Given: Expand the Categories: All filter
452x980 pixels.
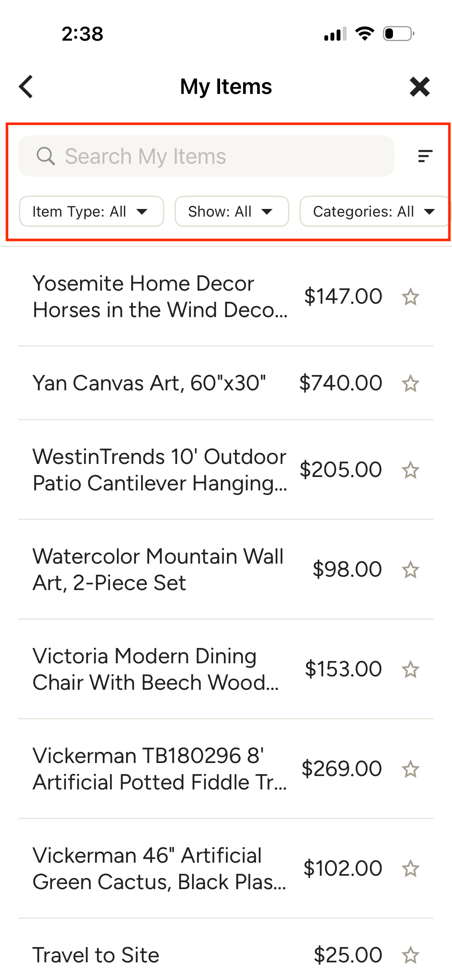Looking at the screenshot, I should [374, 211].
